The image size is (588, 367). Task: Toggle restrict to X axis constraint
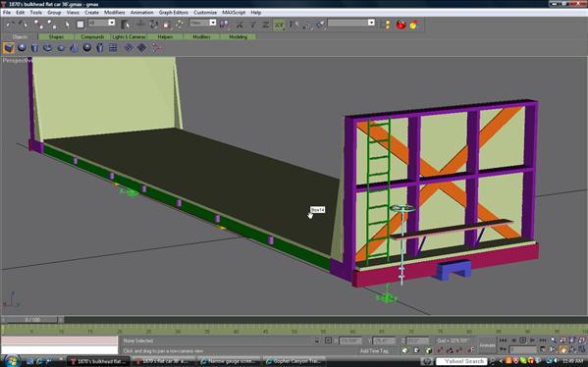point(240,25)
